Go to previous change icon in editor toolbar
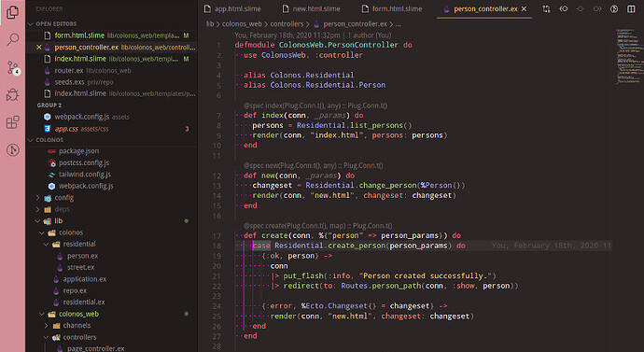The image size is (644, 352). (564, 9)
